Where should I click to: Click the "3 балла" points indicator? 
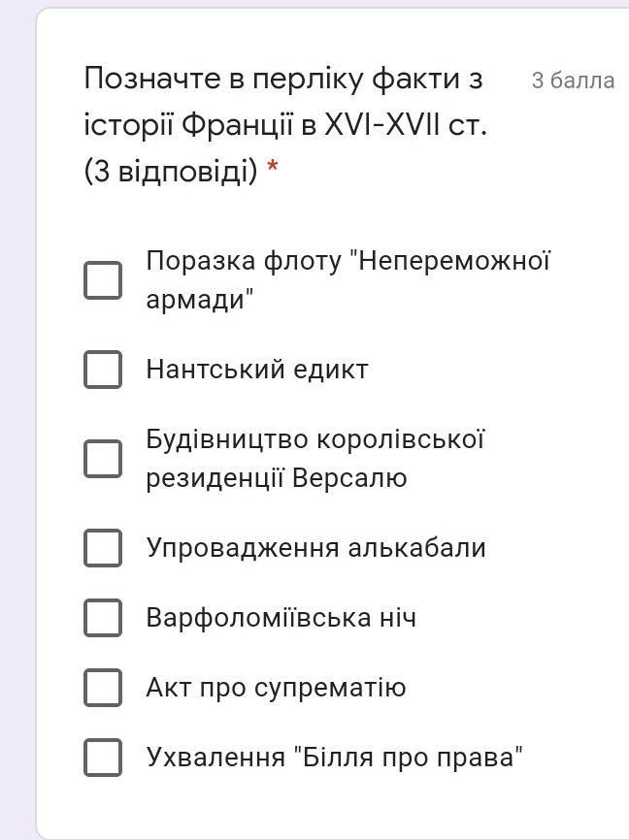573,81
